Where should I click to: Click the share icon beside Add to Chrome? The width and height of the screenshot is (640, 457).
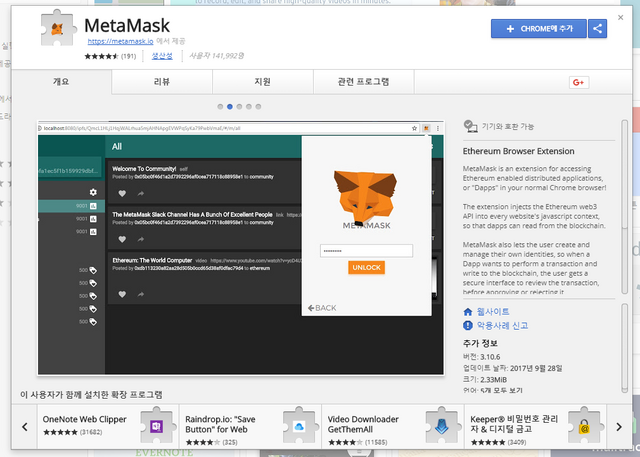coord(599,28)
